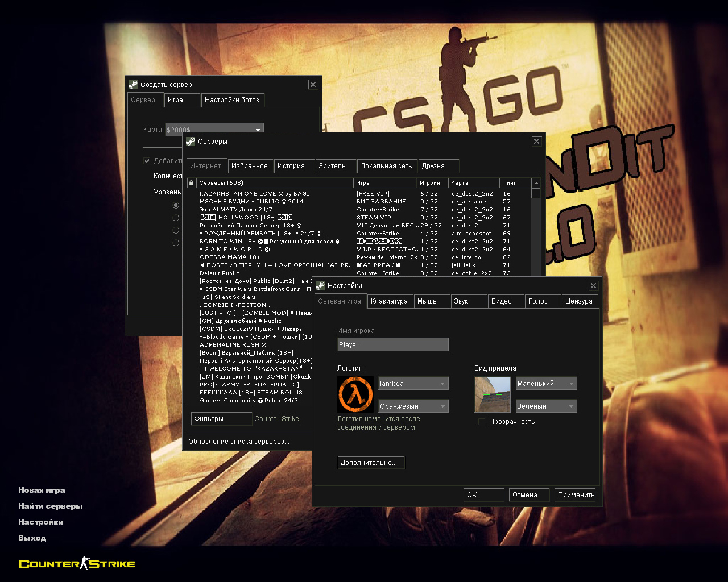
Task: Click the Steam icon on the Создать сервер window
Action: click(x=133, y=84)
